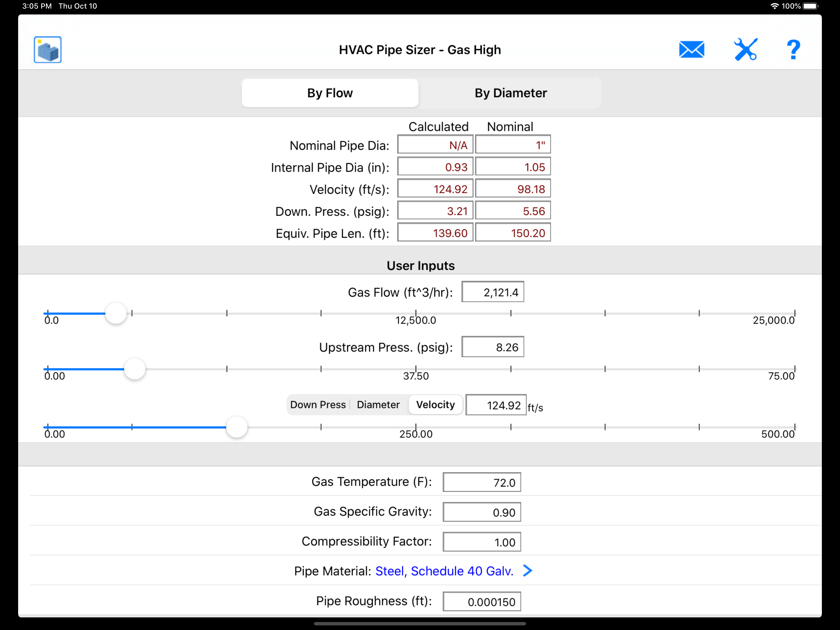The height and width of the screenshot is (630, 840).
Task: Edit the Gas Specific Gravity field
Action: [481, 512]
